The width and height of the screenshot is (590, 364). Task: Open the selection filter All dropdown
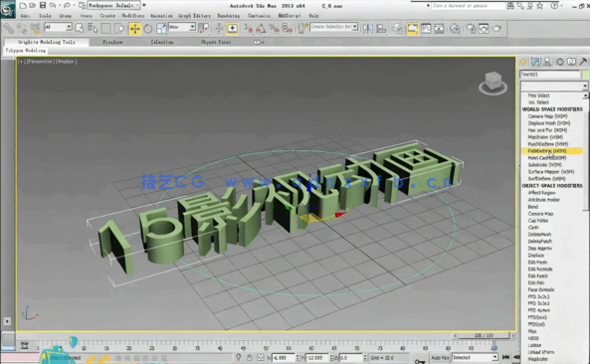(58, 27)
